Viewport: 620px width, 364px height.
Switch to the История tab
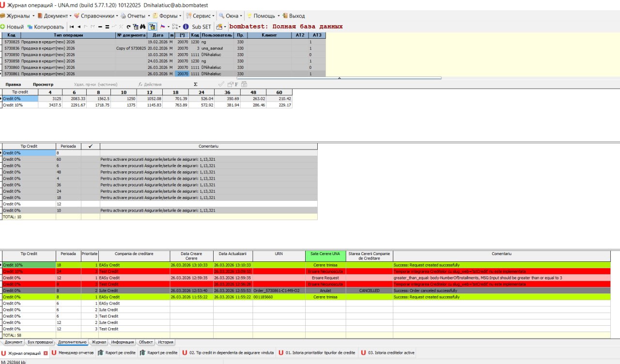(x=166, y=342)
